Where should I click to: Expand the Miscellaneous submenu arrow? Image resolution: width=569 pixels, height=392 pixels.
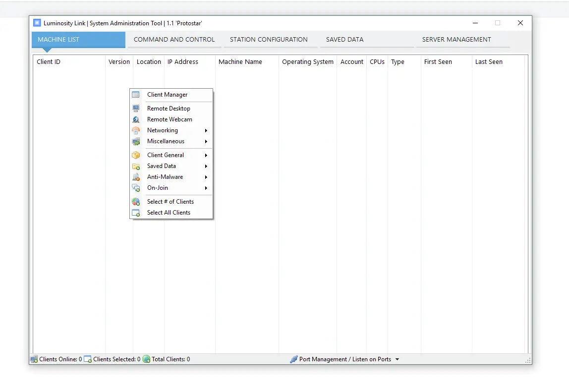tap(206, 141)
